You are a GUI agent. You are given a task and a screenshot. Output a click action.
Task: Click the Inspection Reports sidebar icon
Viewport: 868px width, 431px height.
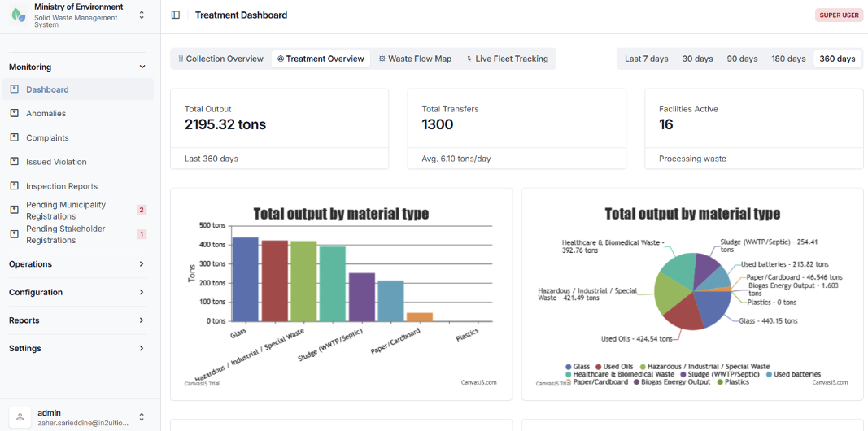15,186
